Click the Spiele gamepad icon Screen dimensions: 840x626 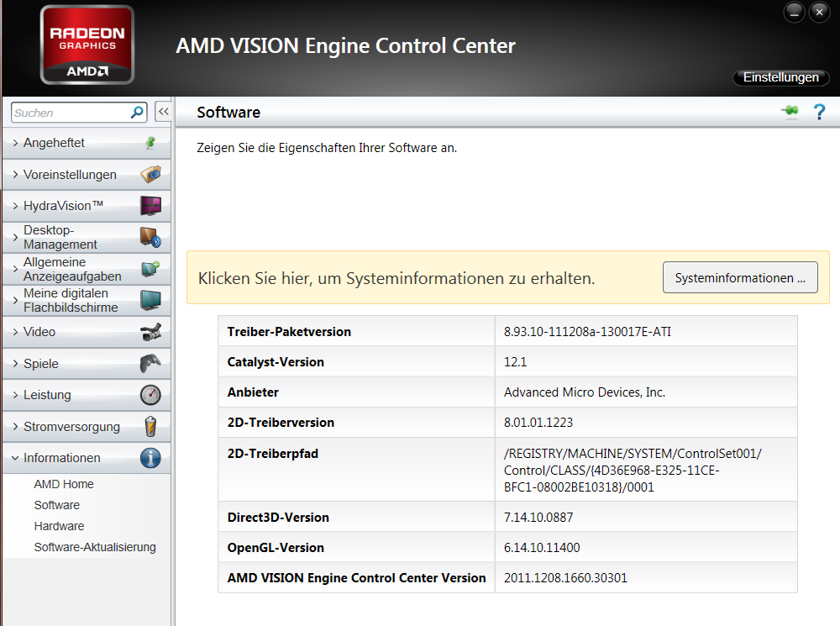[x=150, y=364]
